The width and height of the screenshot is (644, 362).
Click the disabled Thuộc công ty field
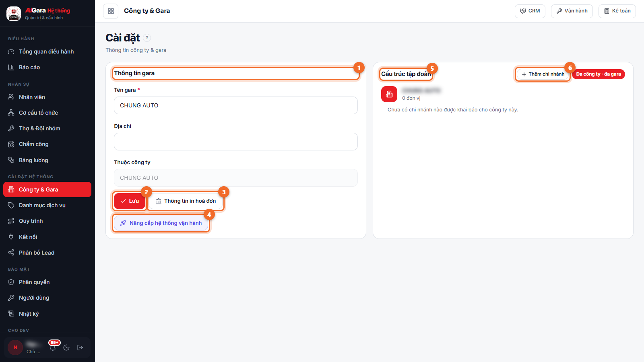[x=236, y=178]
